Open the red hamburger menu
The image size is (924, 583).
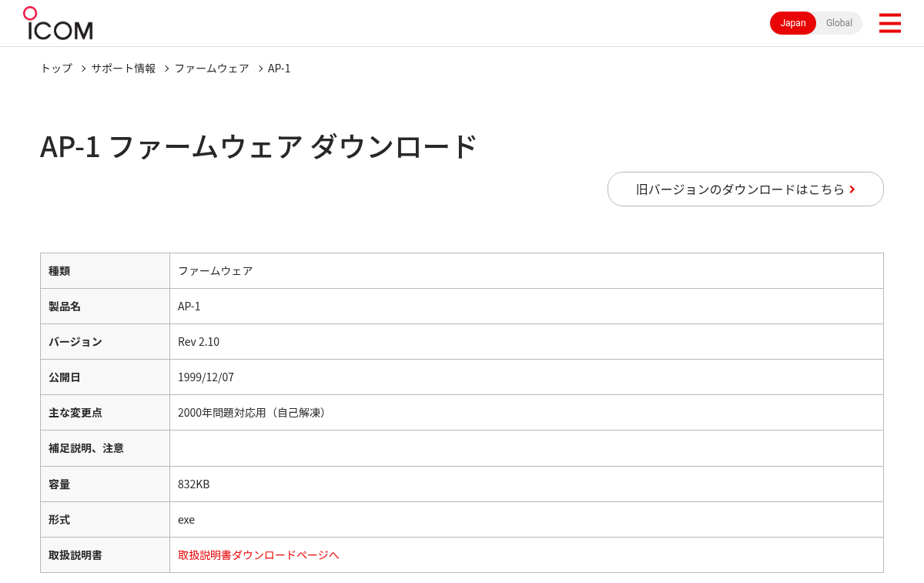(x=889, y=23)
